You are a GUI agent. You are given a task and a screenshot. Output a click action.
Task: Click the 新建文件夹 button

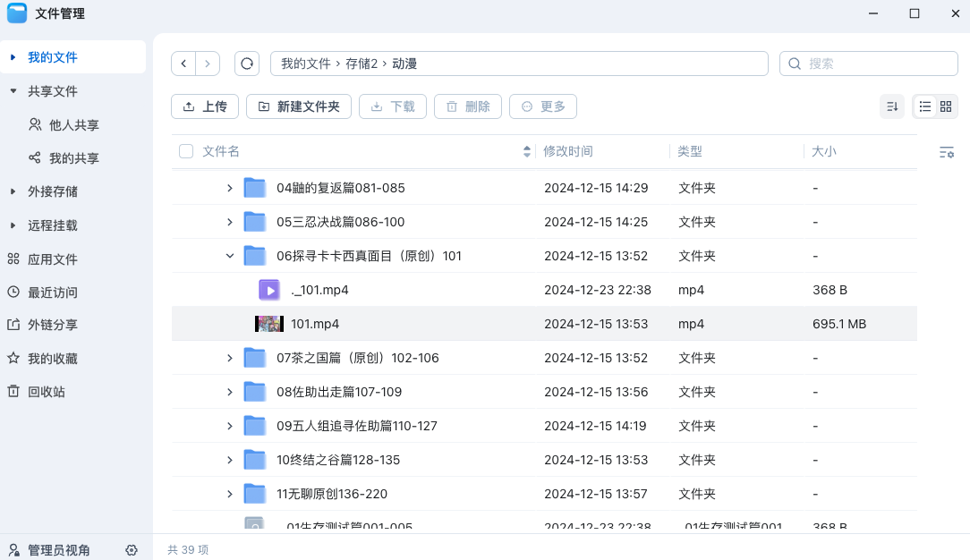[x=299, y=106]
